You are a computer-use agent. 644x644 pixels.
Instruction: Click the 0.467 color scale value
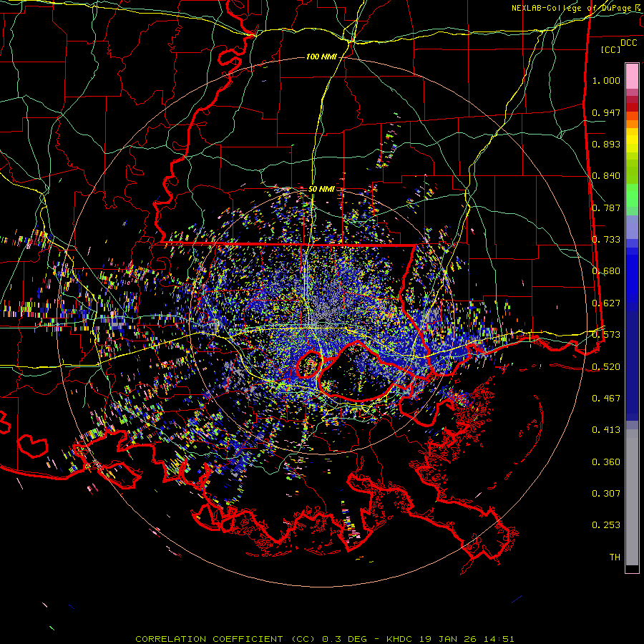[x=606, y=399]
